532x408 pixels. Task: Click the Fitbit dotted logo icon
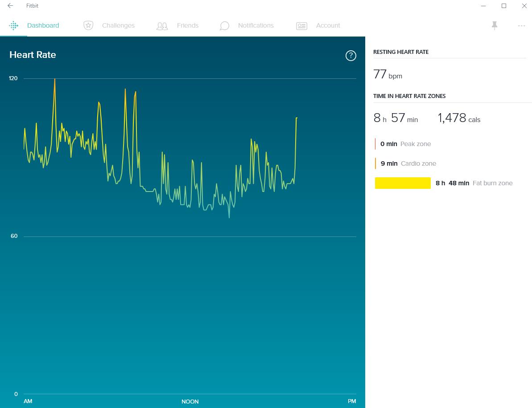point(14,25)
